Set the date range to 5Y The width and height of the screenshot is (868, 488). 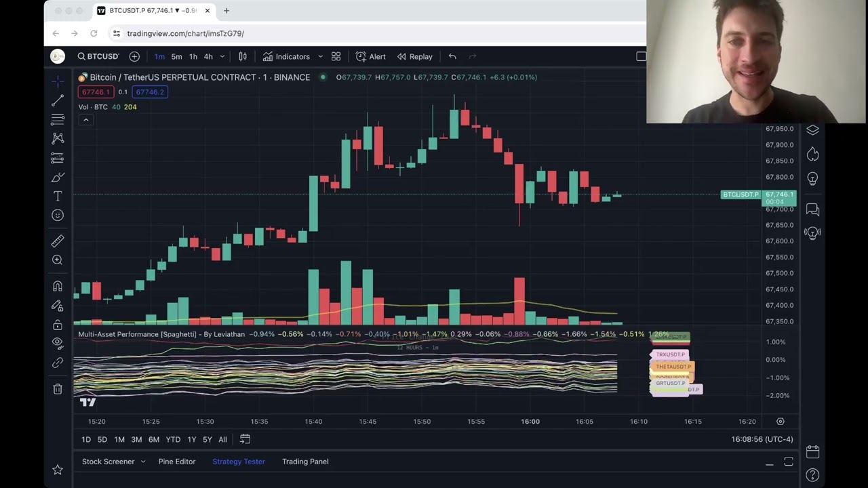pos(208,440)
